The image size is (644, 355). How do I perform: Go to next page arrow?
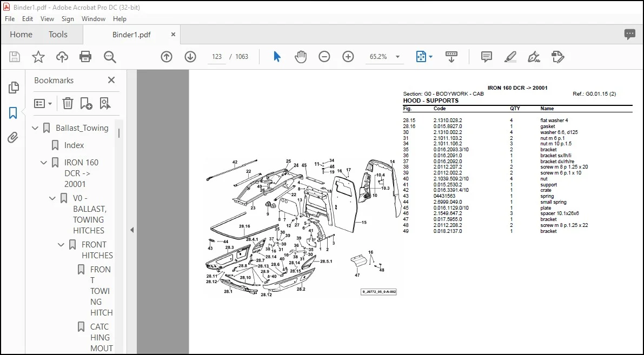pos(190,57)
